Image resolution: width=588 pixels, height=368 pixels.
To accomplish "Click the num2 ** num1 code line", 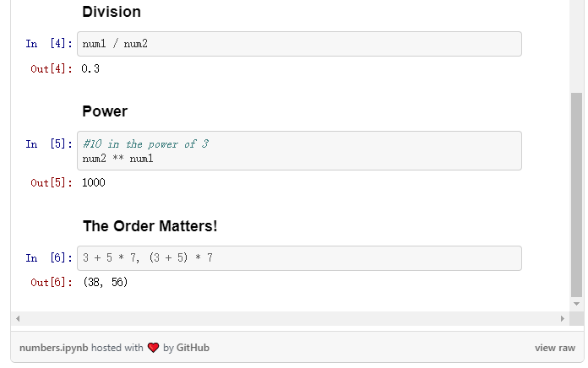I will point(118,158).
